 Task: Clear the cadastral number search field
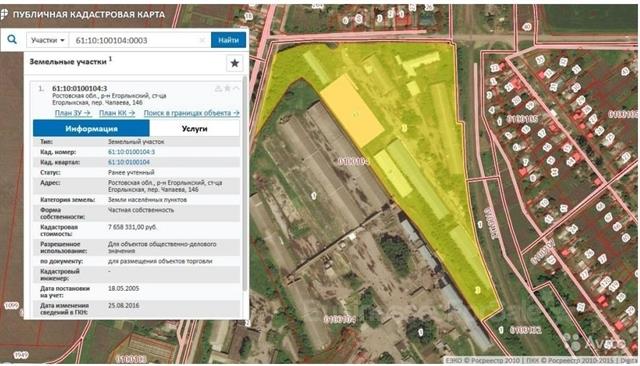tap(202, 40)
